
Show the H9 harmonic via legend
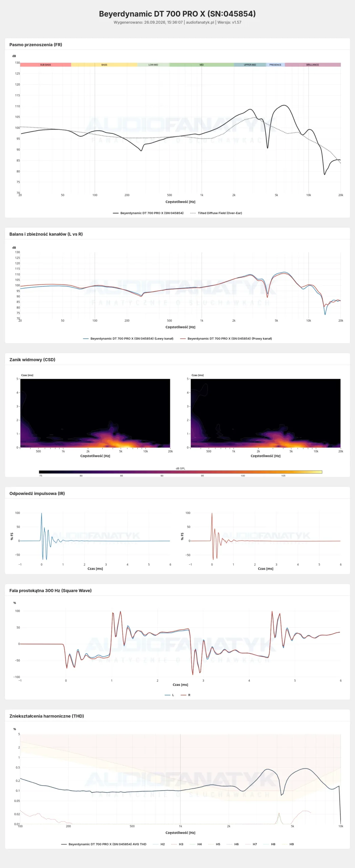[x=288, y=844]
